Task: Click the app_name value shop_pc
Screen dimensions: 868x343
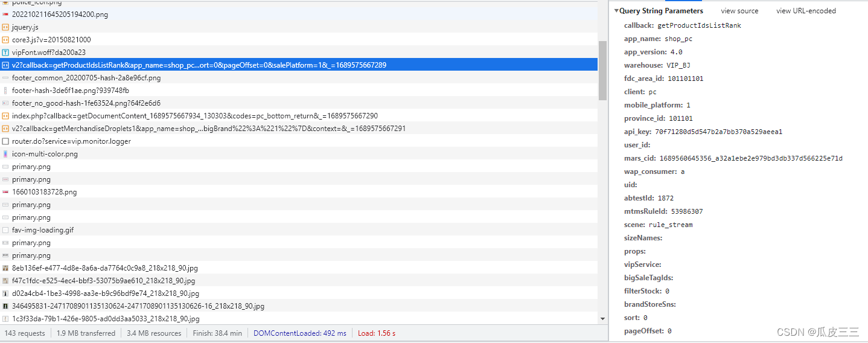Action: click(678, 39)
